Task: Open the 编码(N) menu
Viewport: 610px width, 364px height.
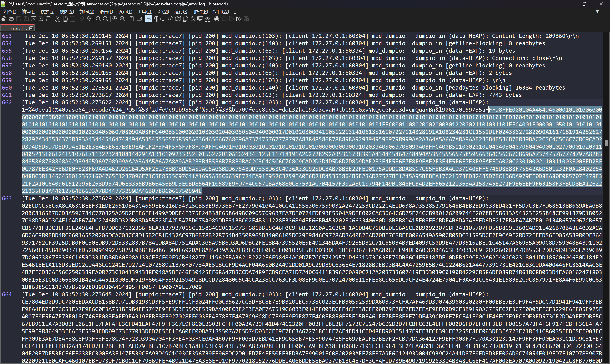Action: click(x=86, y=11)
